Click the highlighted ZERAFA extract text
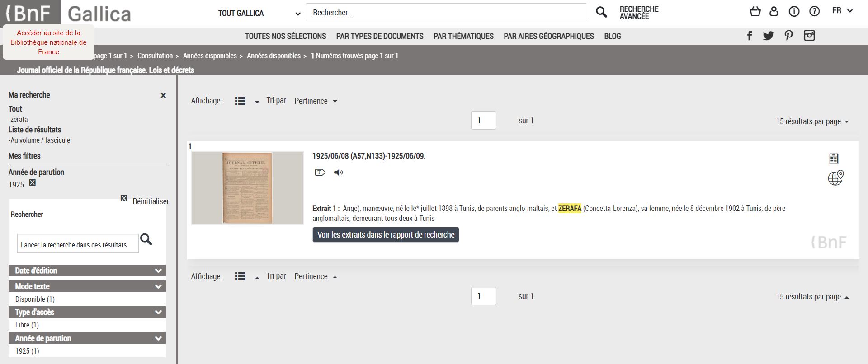This screenshot has height=364, width=868. (x=570, y=208)
